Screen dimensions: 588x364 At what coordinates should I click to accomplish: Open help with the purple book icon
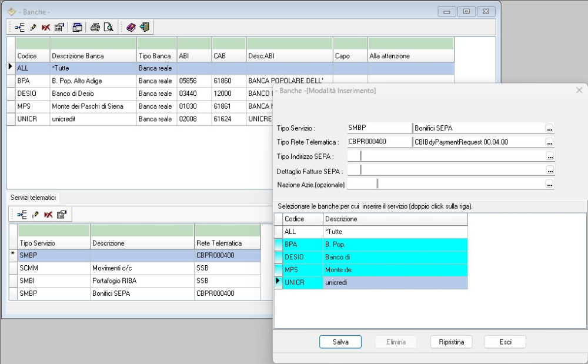[131, 27]
